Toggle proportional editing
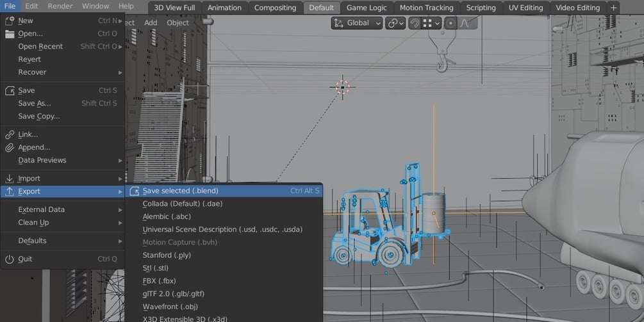 [450, 23]
